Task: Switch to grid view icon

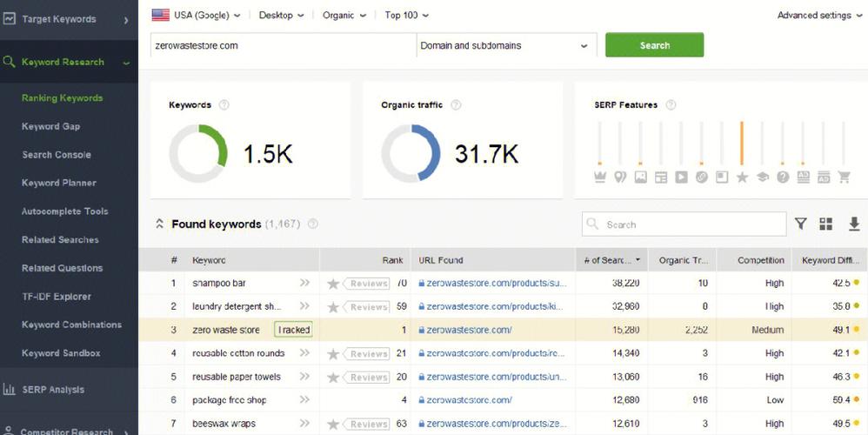Action: (826, 224)
